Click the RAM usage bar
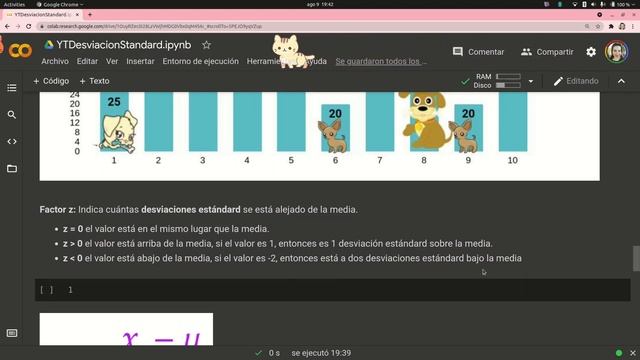640x360 pixels. (x=508, y=76)
